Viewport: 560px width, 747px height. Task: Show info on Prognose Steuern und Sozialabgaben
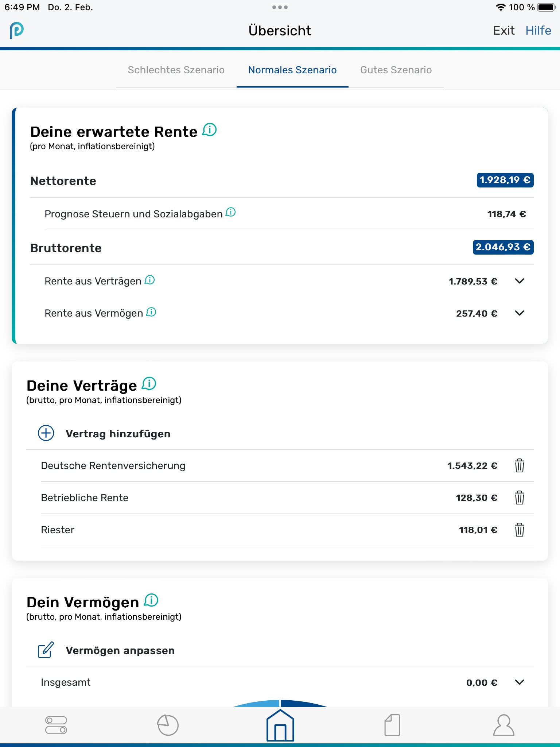(x=231, y=212)
